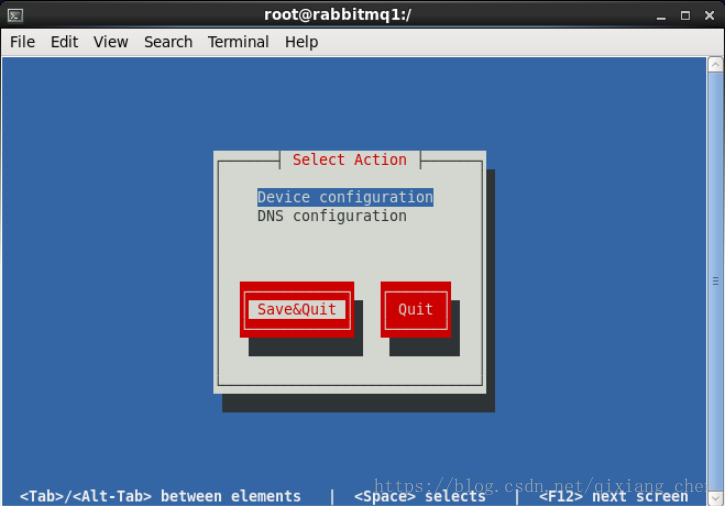Maximize the terminal window

click(685, 16)
